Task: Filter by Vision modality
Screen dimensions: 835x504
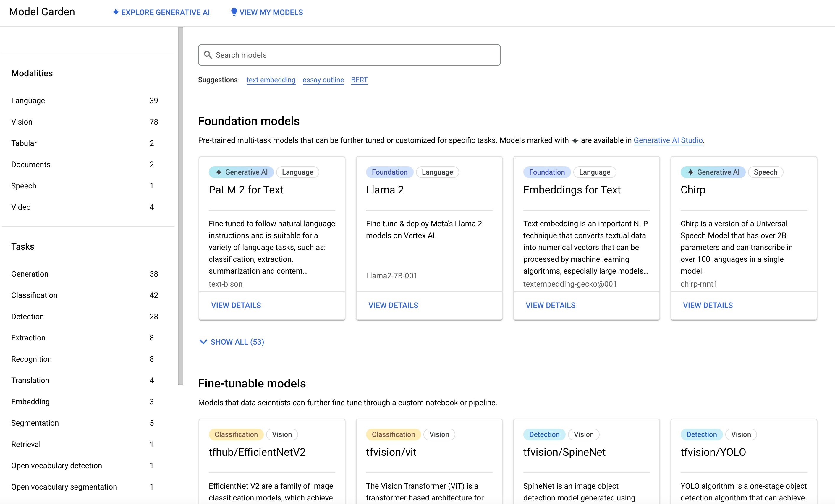Action: [85, 122]
